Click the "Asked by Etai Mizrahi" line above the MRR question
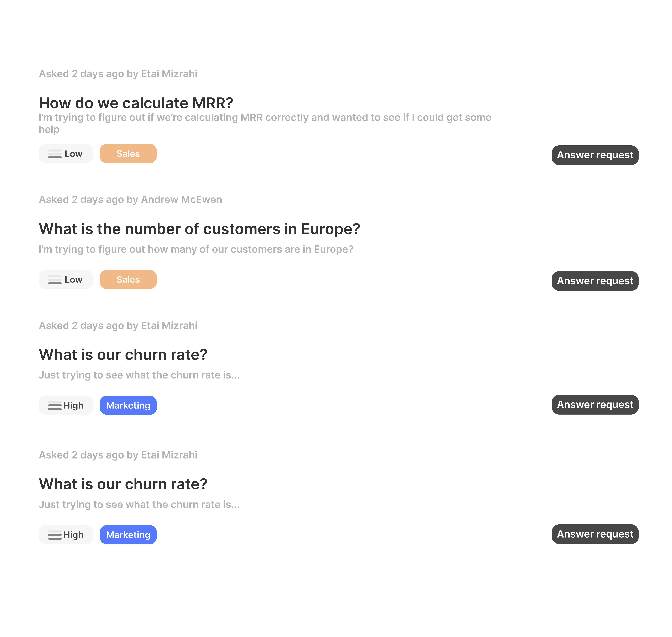Screen dimensions: 672x637 click(x=118, y=74)
